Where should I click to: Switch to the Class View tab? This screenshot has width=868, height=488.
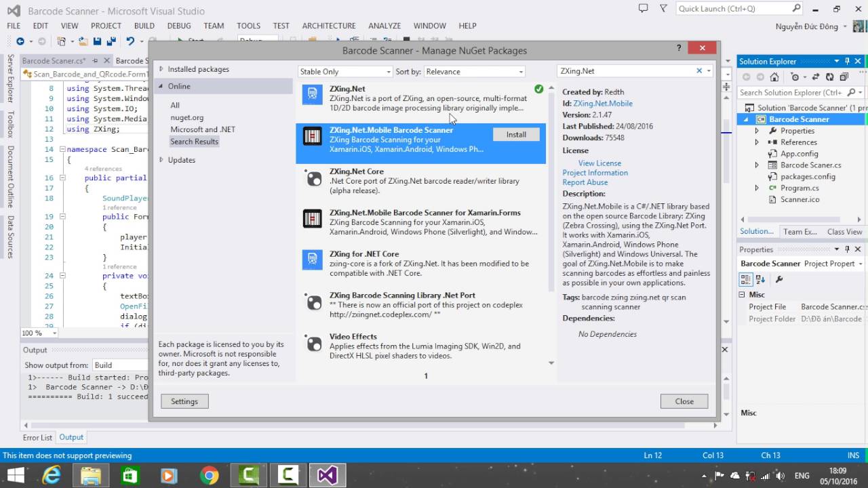point(845,232)
